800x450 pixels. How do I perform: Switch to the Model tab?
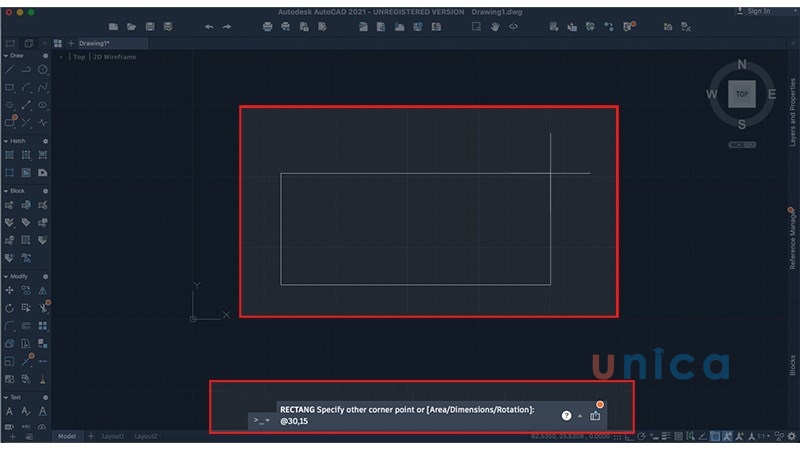pos(67,436)
